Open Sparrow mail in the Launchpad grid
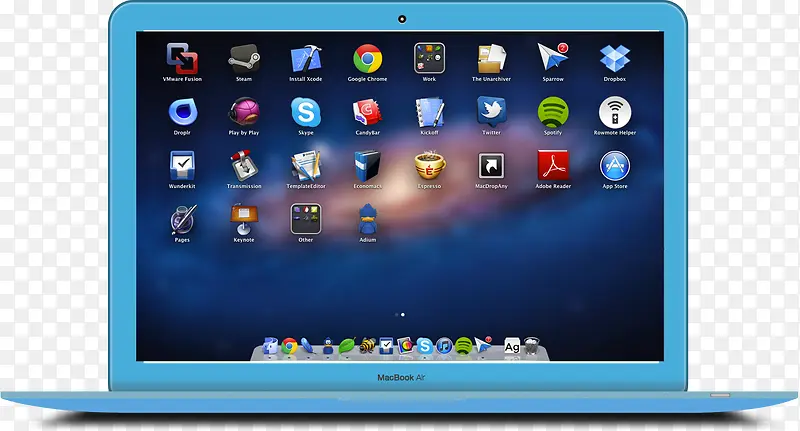The width and height of the screenshot is (800, 431). click(x=553, y=57)
